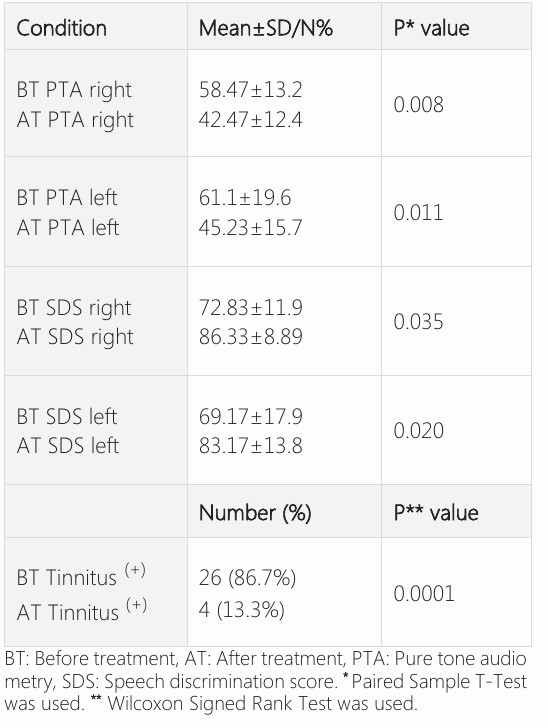This screenshot has height=727, width=548.
Task: Click the 58.47±13.2 value
Action: 251,89
